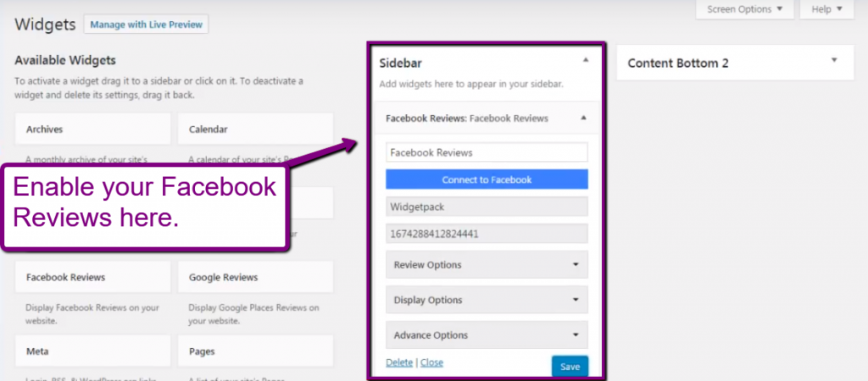Expand the Advance Options section
868x381 pixels.
click(x=487, y=335)
